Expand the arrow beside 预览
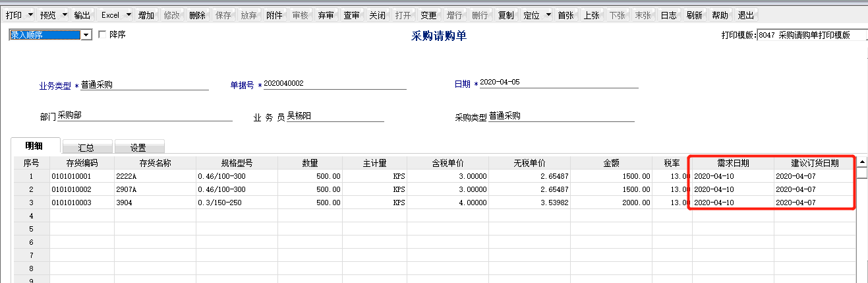Viewport: 868px width, 283px height. point(65,15)
